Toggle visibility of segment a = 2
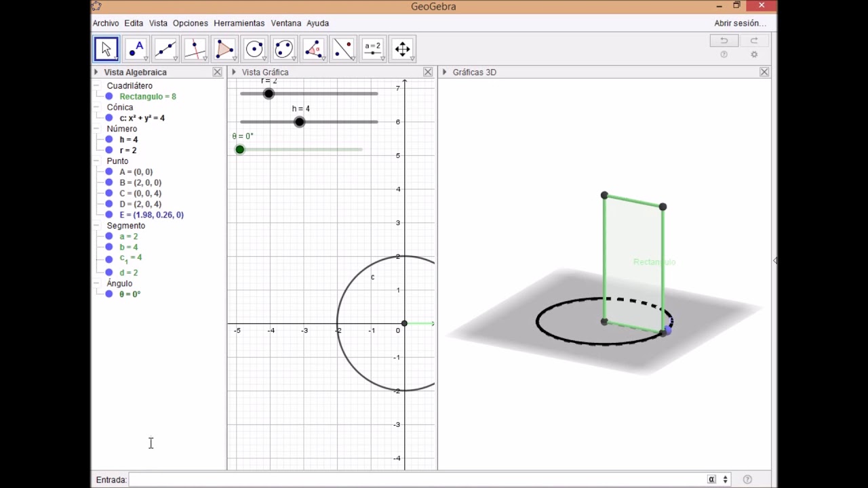This screenshot has width=868, height=488. [109, 237]
